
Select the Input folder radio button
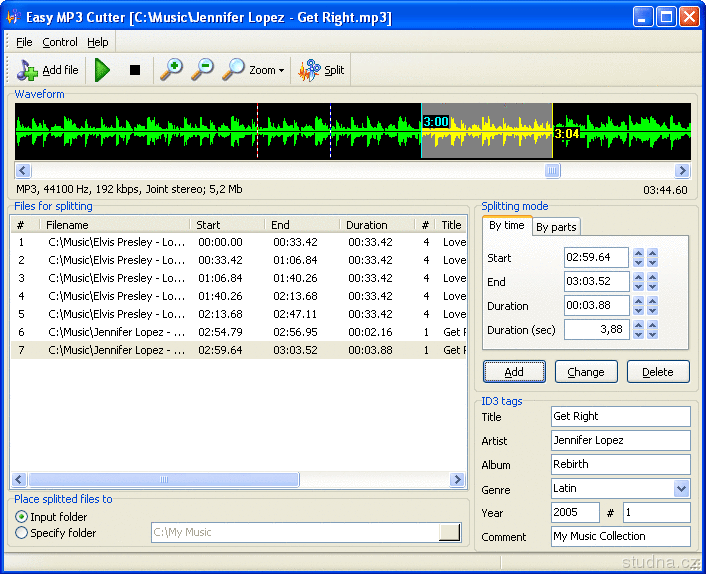22,517
